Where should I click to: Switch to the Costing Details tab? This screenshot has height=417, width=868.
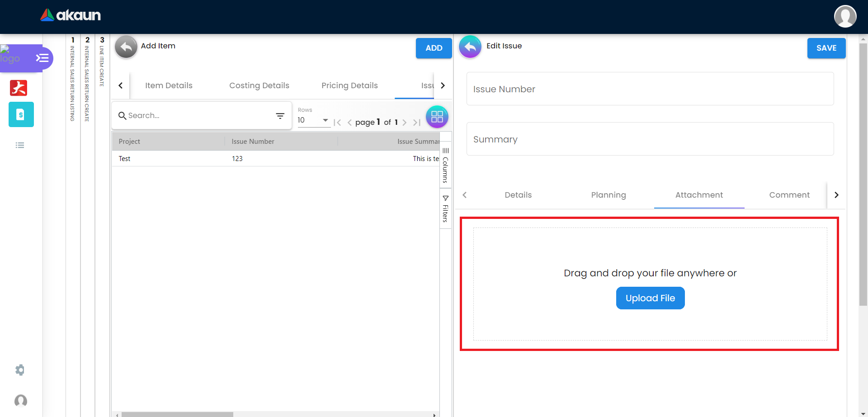pos(259,85)
